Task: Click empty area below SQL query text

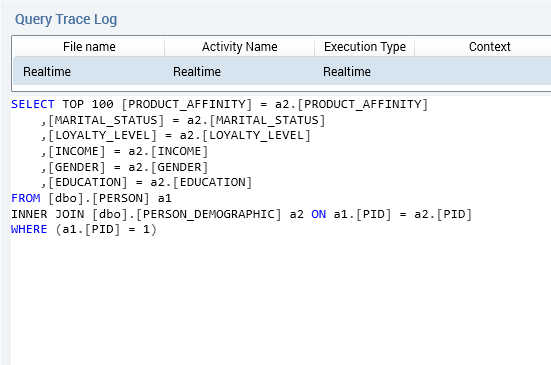Action: (278, 299)
